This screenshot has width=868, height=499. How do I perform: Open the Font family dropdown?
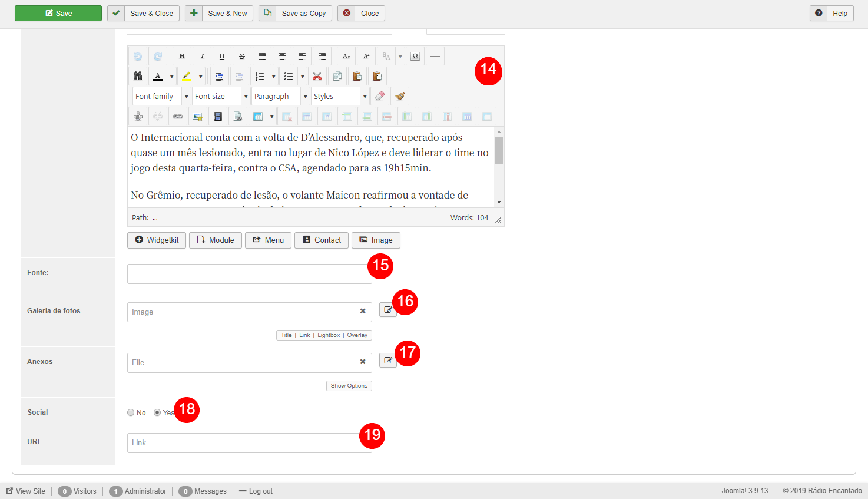pos(161,97)
